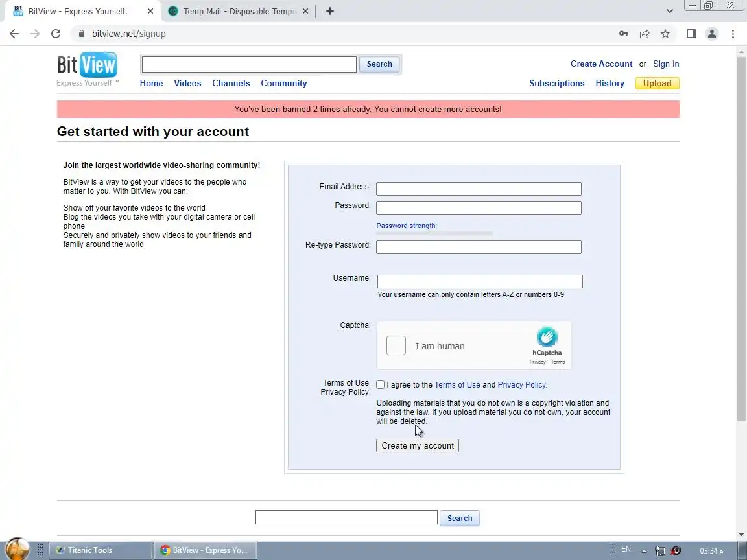Screen dimensions: 747x560
Task: Click the scrollbar down arrow
Action: click(741, 534)
